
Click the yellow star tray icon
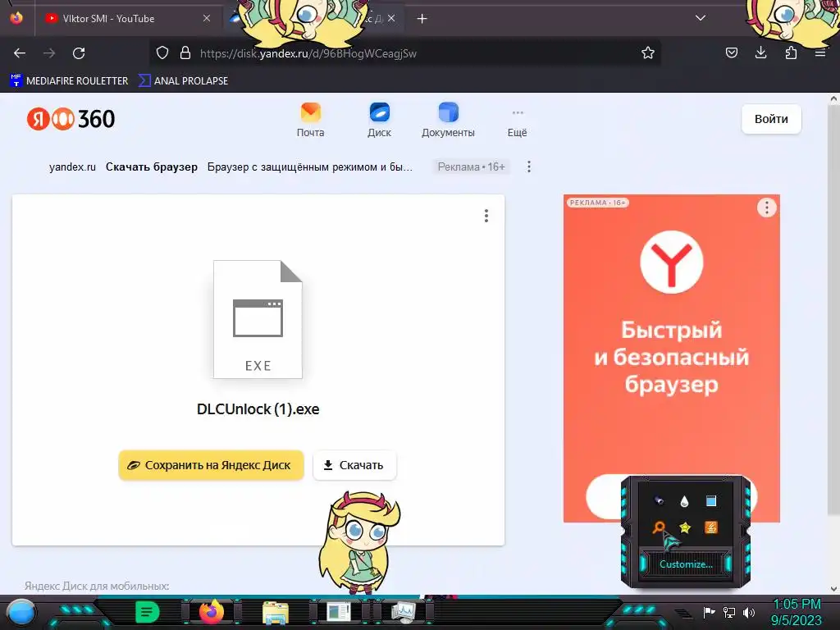click(x=685, y=527)
